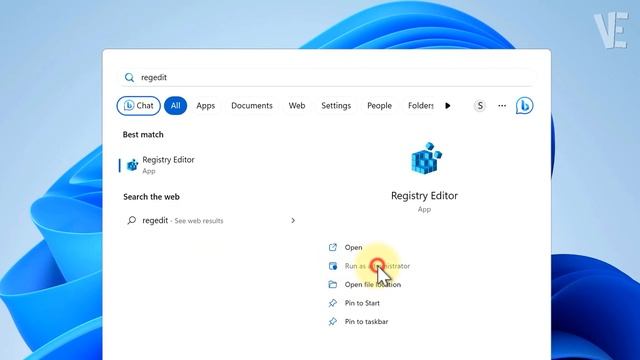Screen dimensions: 640x360
Task: Open the Bing Chat filter
Action: coord(139,106)
